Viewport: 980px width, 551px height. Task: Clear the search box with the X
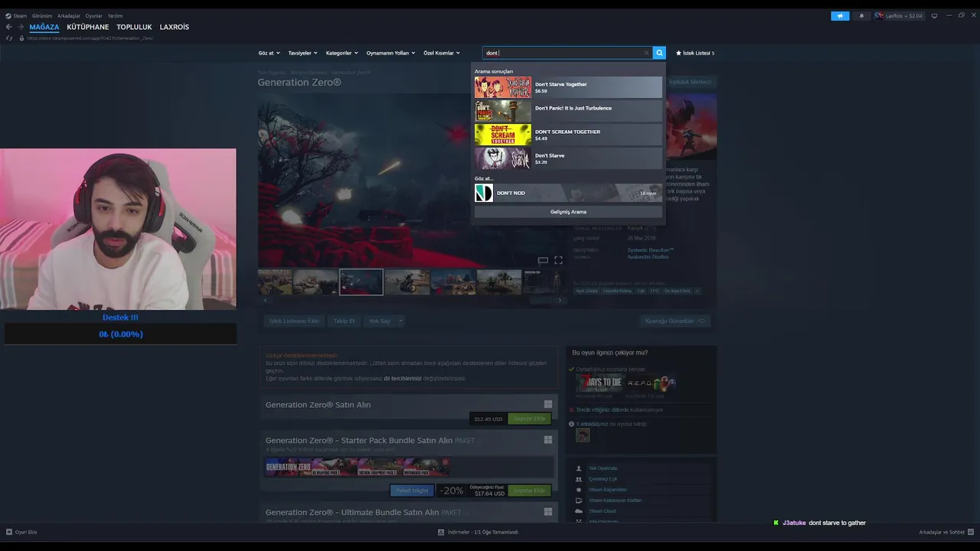pyautogui.click(x=646, y=53)
